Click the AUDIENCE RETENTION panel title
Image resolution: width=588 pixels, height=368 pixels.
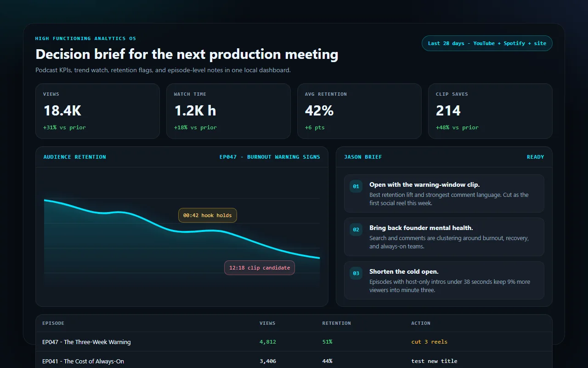click(74, 157)
